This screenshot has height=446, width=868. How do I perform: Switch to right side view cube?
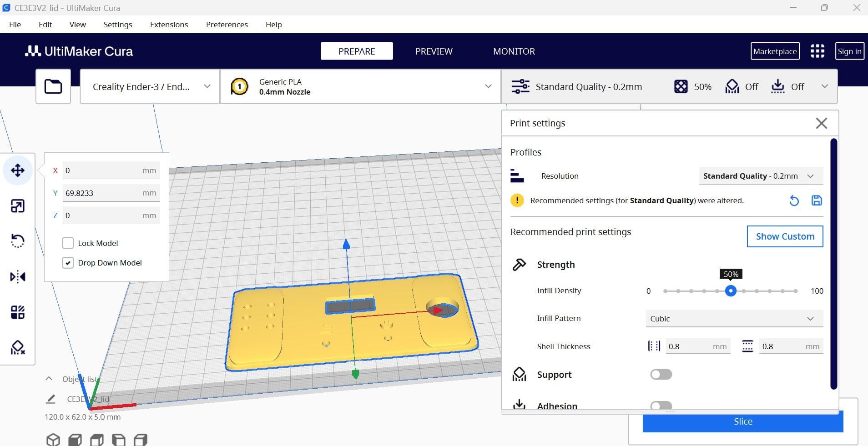pyautogui.click(x=141, y=440)
